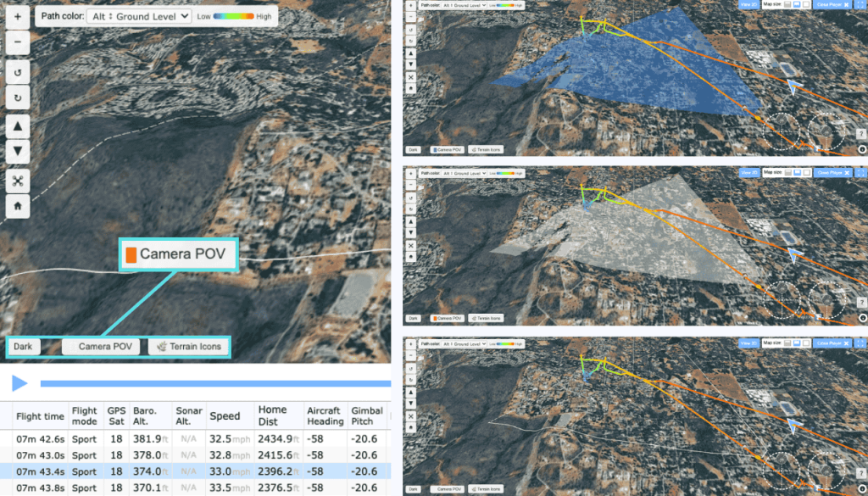
Task: Select the drone icon on the left toolbar
Action: [17, 181]
